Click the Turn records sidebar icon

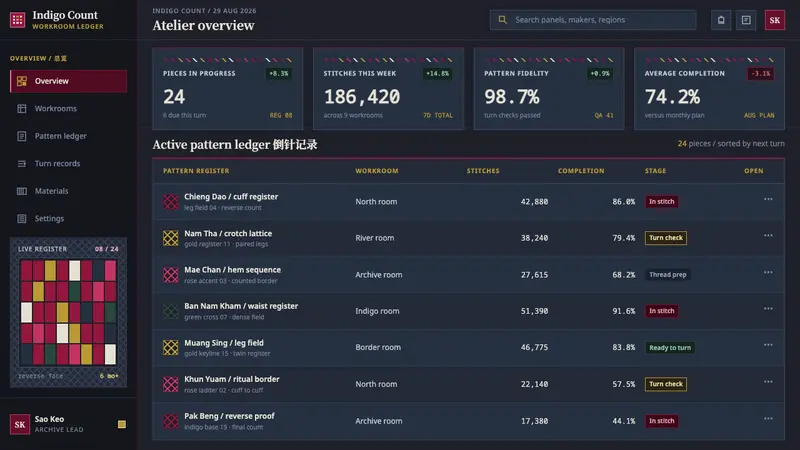click(x=21, y=164)
